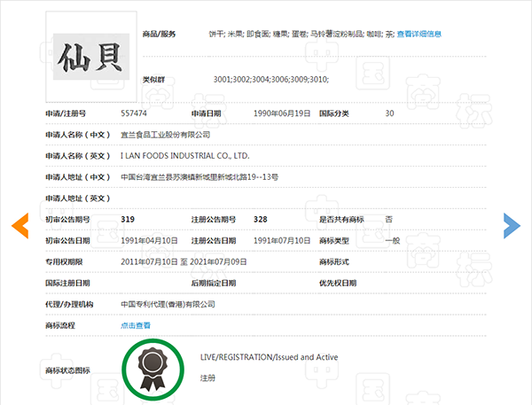Open 点击查看 trademark process link
The image size is (532, 405).
[136, 325]
